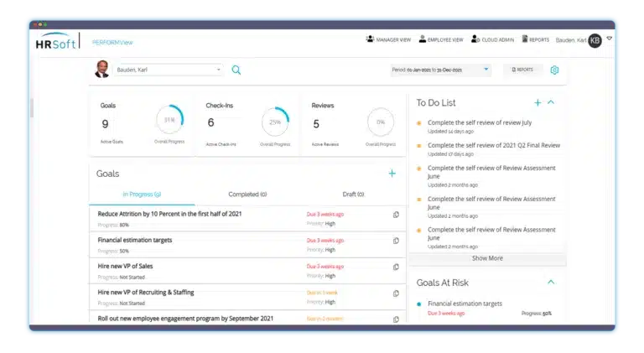Switch to Employee View

[441, 39]
